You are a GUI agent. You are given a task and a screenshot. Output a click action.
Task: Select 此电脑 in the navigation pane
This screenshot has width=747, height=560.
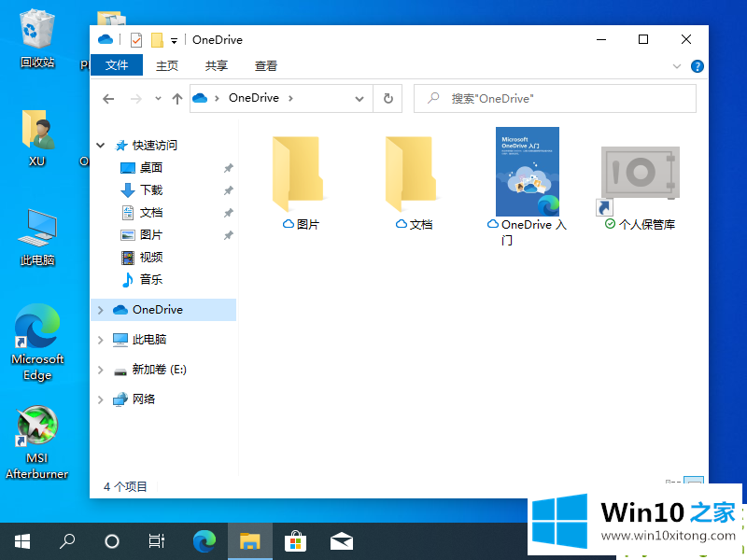149,340
